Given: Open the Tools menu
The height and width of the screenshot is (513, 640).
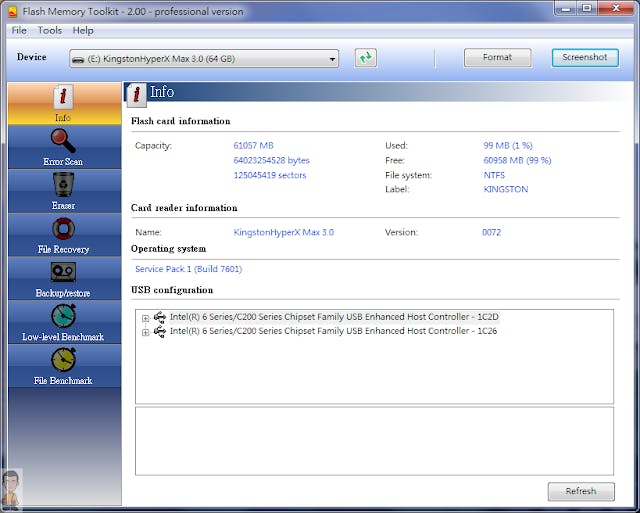Looking at the screenshot, I should [50, 31].
